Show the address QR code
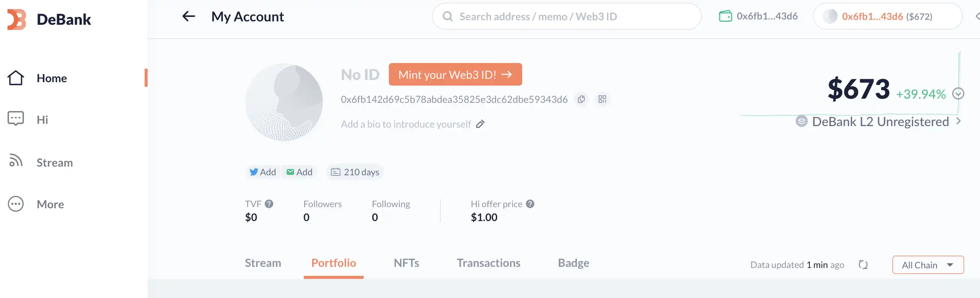 point(602,99)
